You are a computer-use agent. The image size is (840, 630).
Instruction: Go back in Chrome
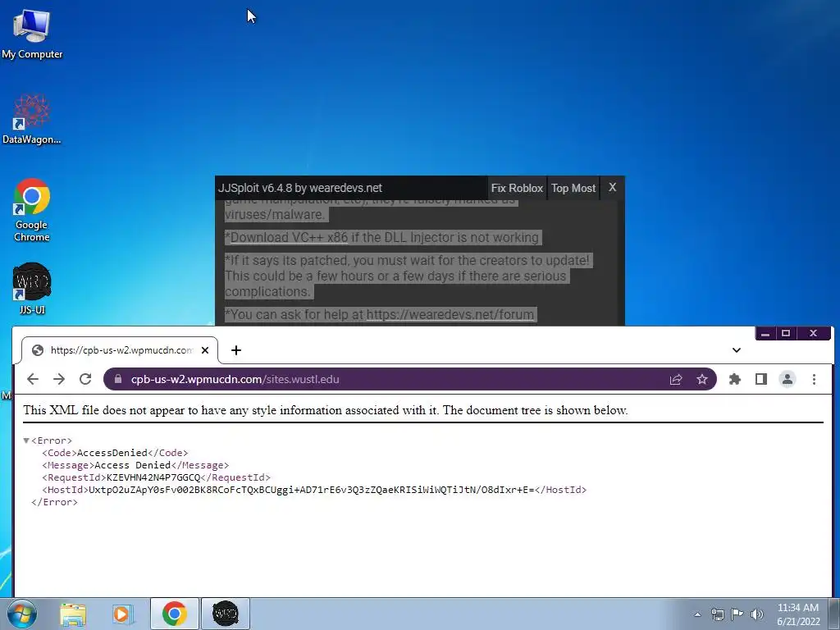click(33, 379)
